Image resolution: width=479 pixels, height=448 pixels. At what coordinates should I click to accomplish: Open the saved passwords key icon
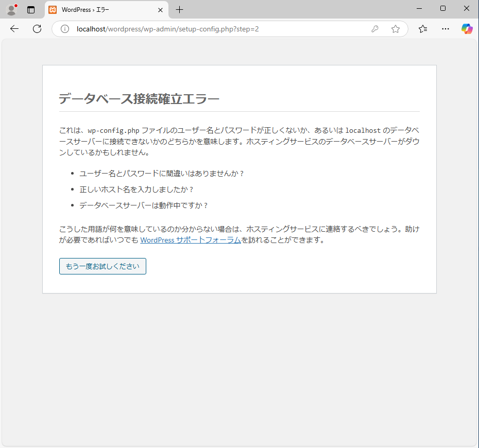click(375, 29)
